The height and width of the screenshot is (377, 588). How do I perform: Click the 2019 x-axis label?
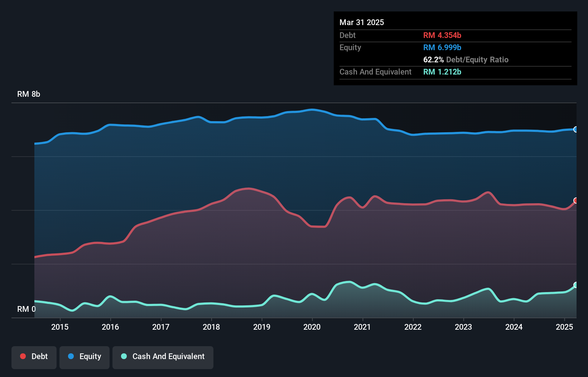click(262, 327)
